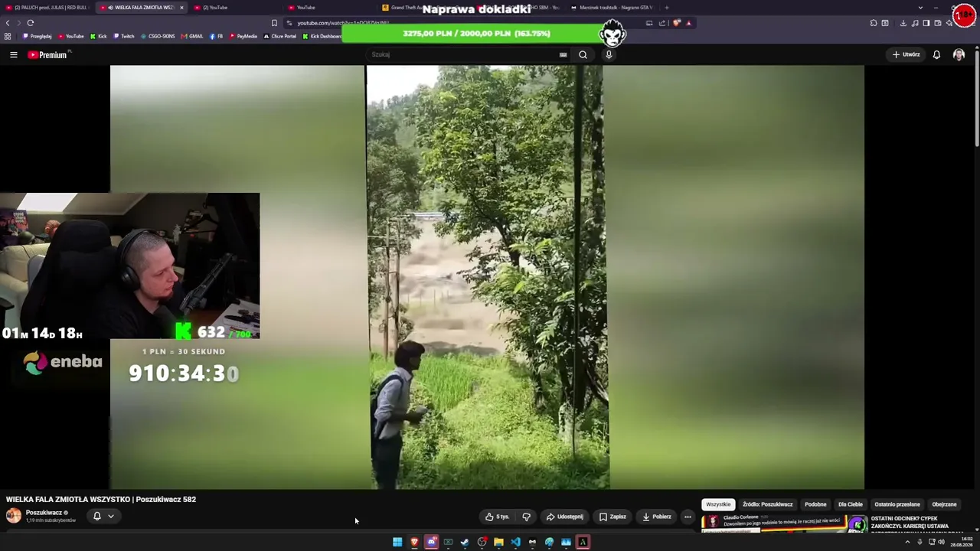Open the on-screen keyboard icon in the search box
980x551 pixels.
click(x=563, y=54)
